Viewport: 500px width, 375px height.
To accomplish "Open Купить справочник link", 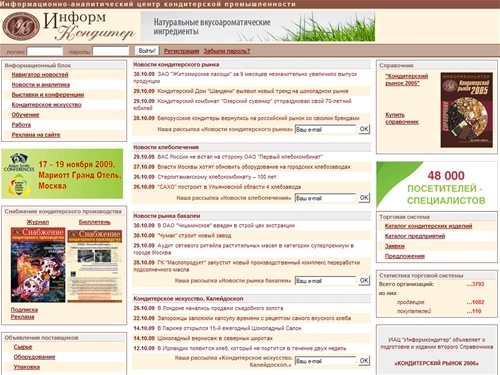I will pyautogui.click(x=402, y=118).
